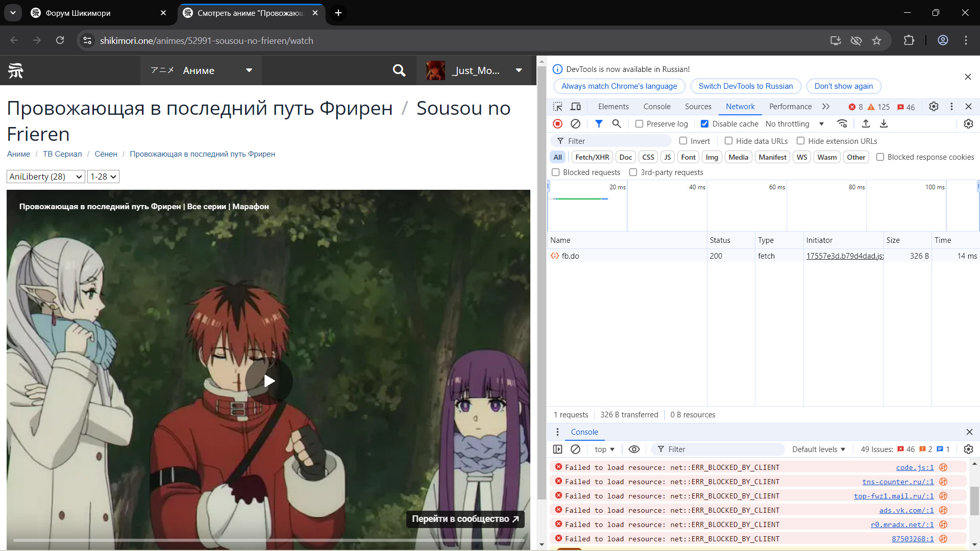Check the Hide data URLs option

pos(728,141)
